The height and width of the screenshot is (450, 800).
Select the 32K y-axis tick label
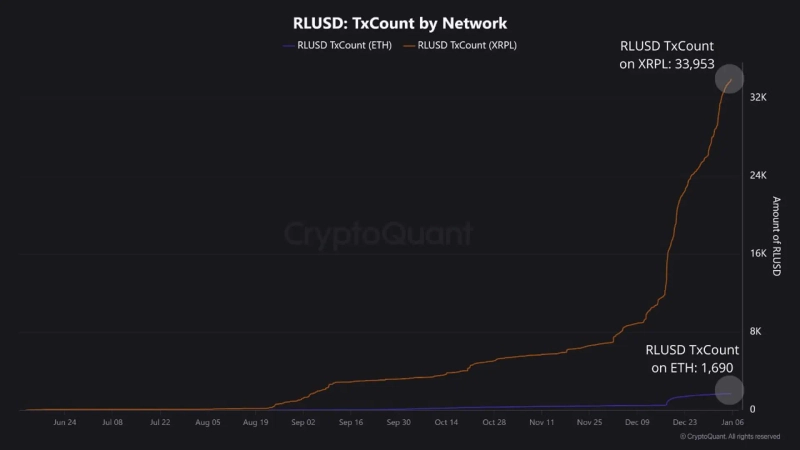[x=757, y=97]
